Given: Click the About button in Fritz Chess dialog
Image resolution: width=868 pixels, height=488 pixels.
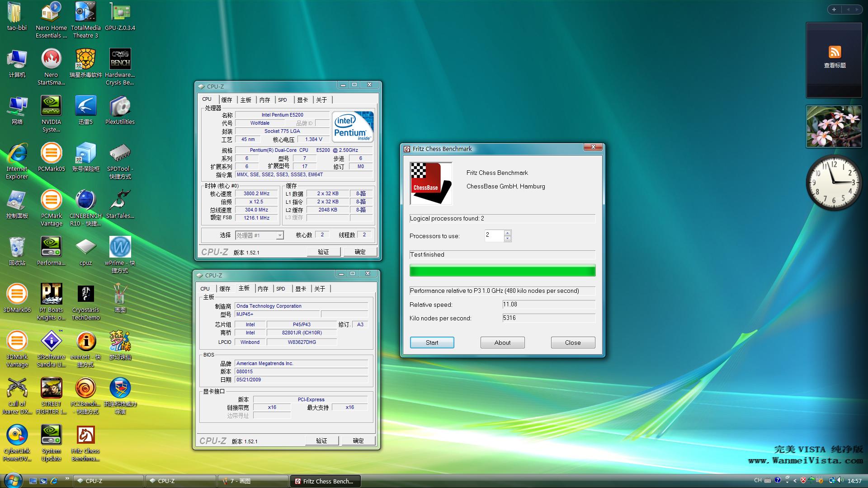Looking at the screenshot, I should tap(502, 343).
